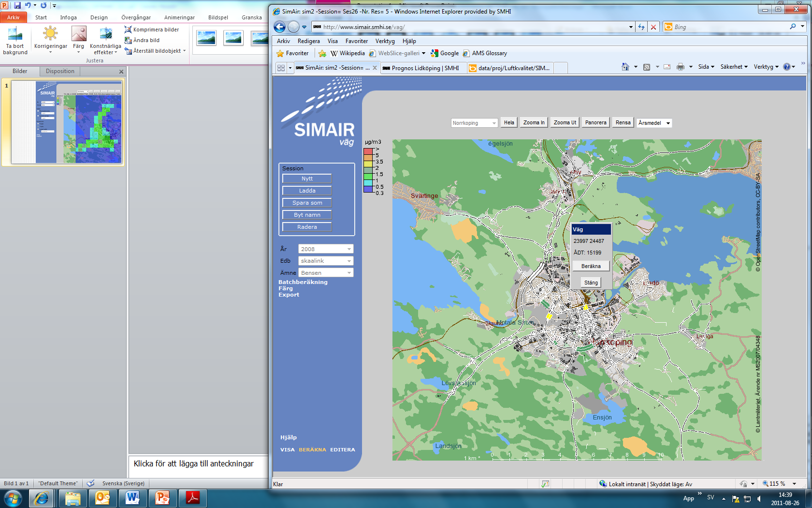
Task: Close the SimAir browser tab
Action: point(375,68)
